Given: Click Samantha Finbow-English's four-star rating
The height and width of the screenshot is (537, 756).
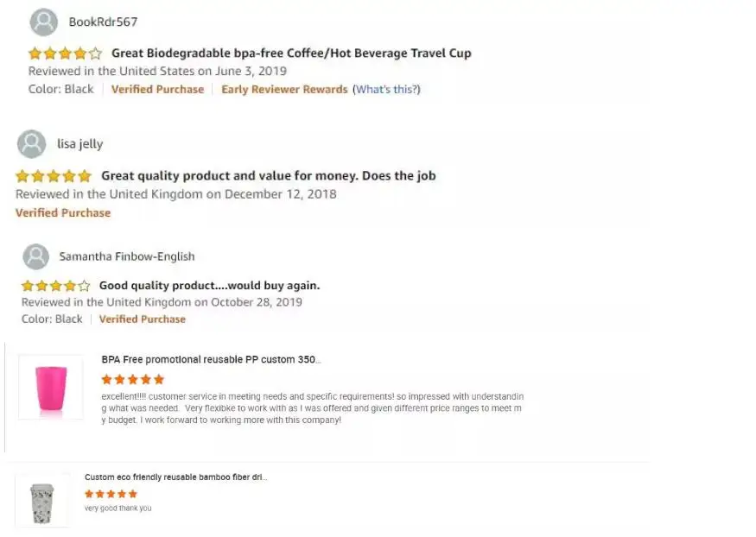Looking at the screenshot, I should (55, 286).
